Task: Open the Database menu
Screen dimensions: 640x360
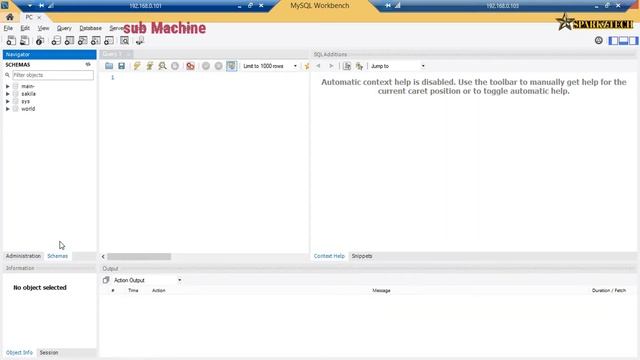Action: pos(91,28)
